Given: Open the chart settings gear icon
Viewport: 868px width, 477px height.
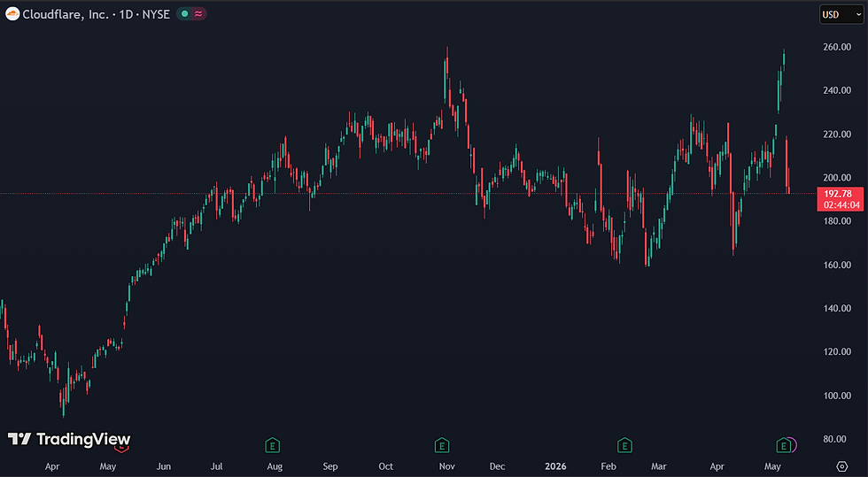Looking at the screenshot, I should [842, 465].
